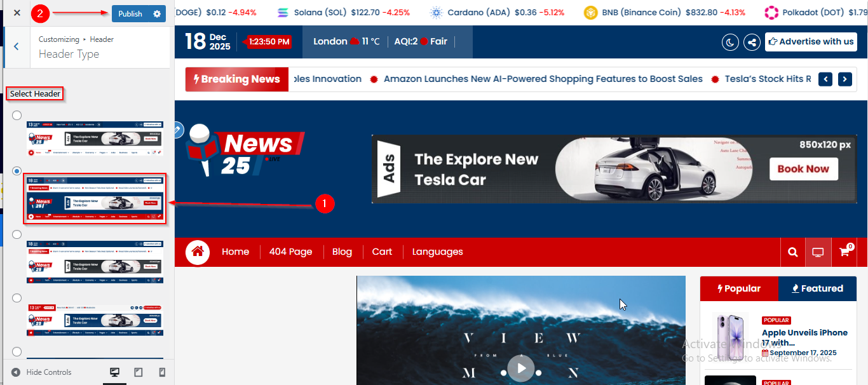Toggle dark mode moon icon
The width and height of the screenshot is (868, 385).
pos(730,42)
